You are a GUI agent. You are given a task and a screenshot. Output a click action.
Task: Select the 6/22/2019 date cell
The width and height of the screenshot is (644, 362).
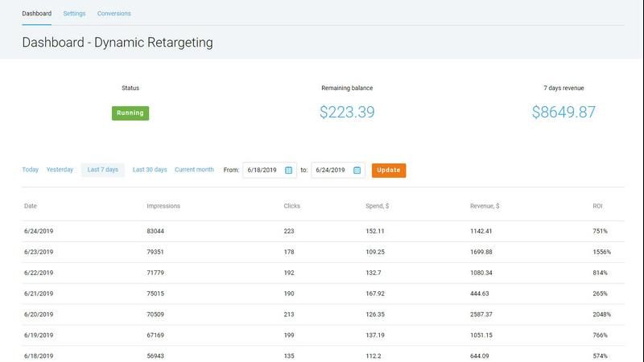click(39, 273)
